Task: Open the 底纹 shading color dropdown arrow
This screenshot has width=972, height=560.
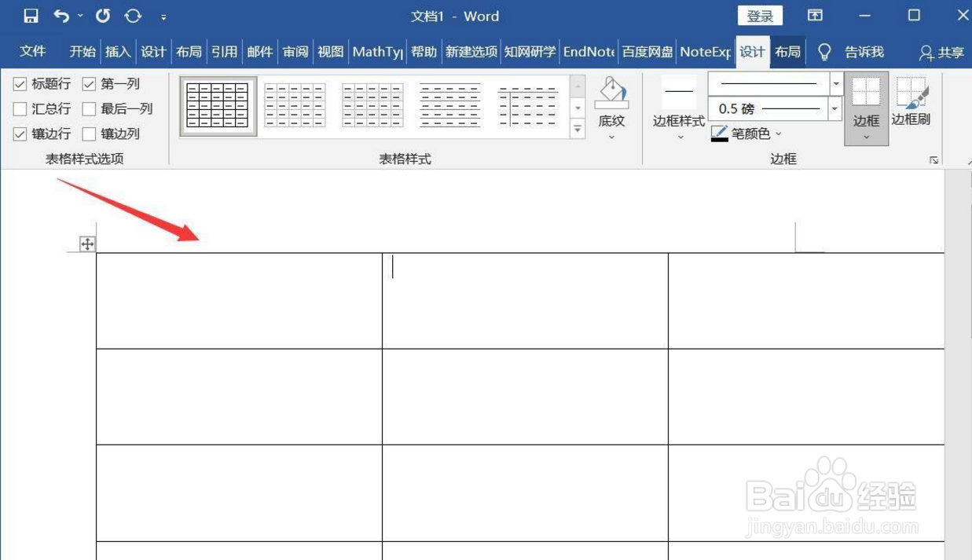Action: click(x=611, y=137)
